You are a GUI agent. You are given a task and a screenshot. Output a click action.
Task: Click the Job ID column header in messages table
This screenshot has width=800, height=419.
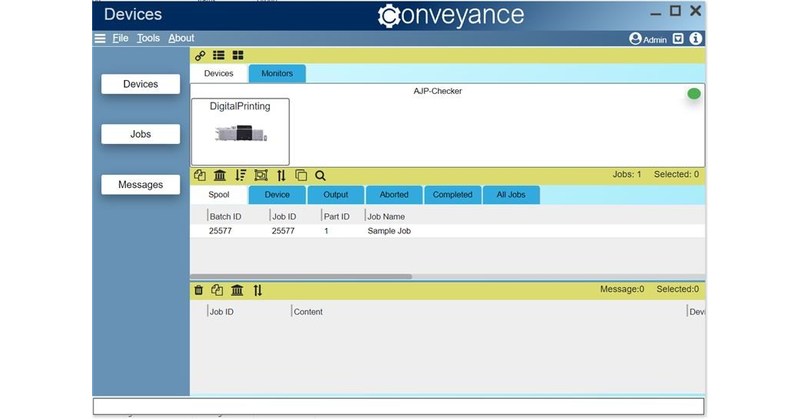click(221, 312)
